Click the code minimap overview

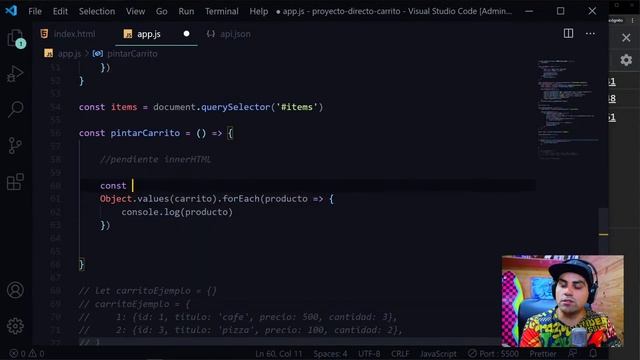[x=567, y=110]
